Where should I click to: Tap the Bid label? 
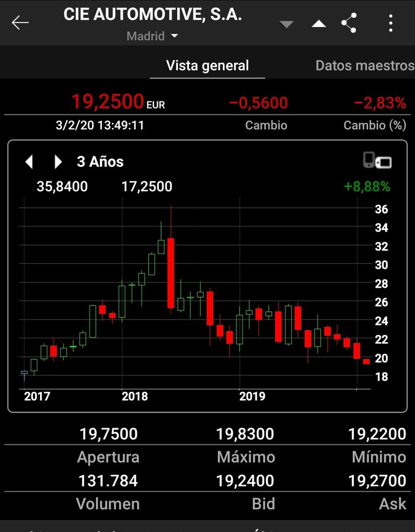click(263, 503)
